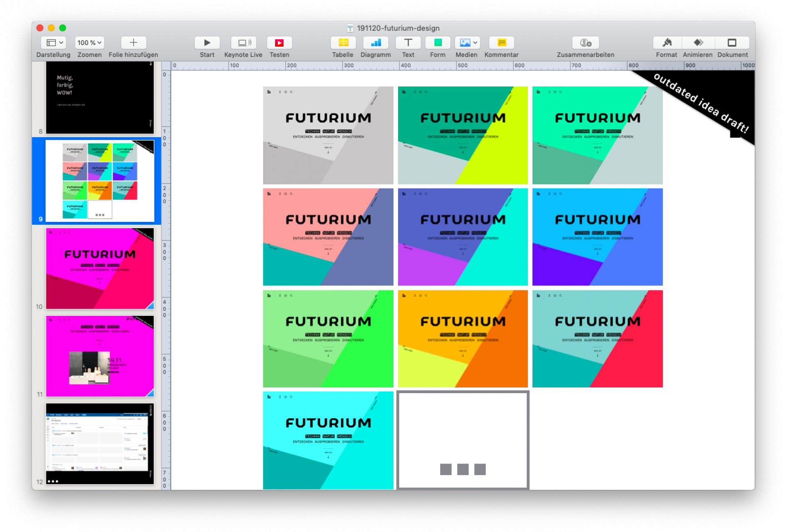The image size is (787, 532).
Task: Add a comment with Kommentar icon
Action: tap(501, 43)
